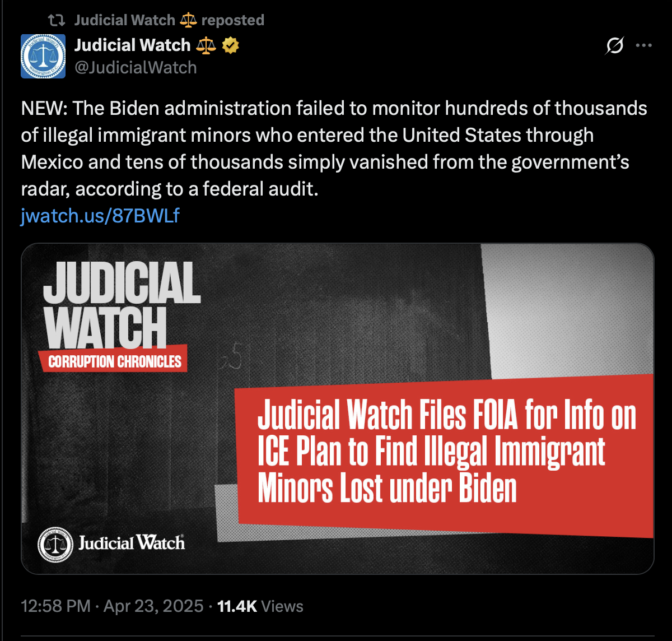The height and width of the screenshot is (641, 672).
Task: View the 11.4K Views analytics
Action: [x=260, y=606]
